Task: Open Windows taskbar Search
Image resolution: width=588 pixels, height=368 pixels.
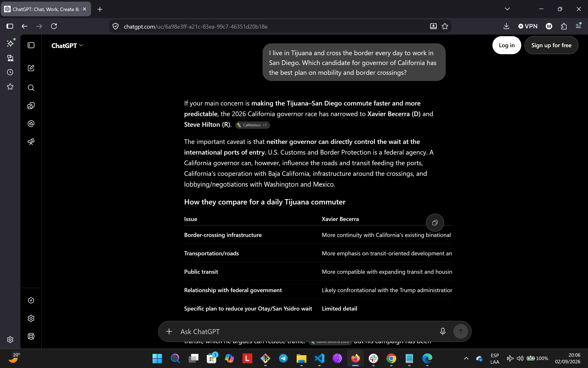Action: (175, 359)
